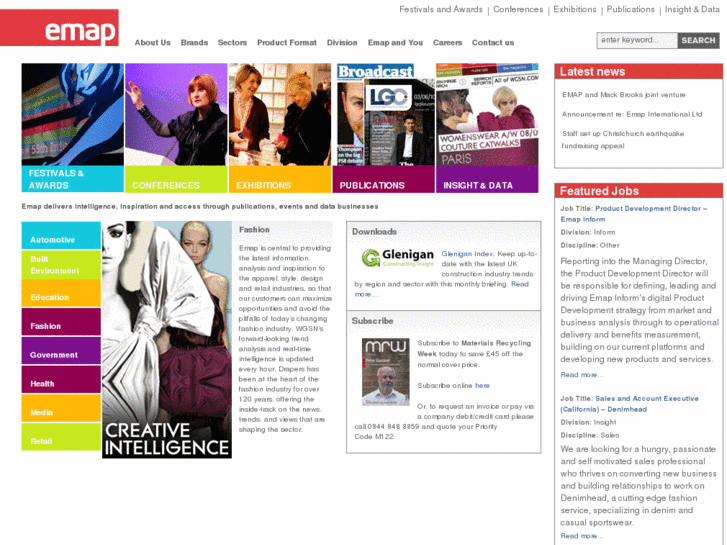Click Read more for Product Development Director job
Image resolution: width=727 pixels, height=545 pixels.
coord(581,375)
